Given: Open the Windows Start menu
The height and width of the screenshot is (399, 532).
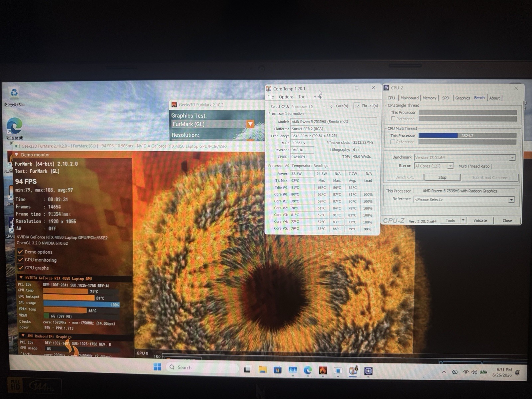Looking at the screenshot, I should point(157,367).
